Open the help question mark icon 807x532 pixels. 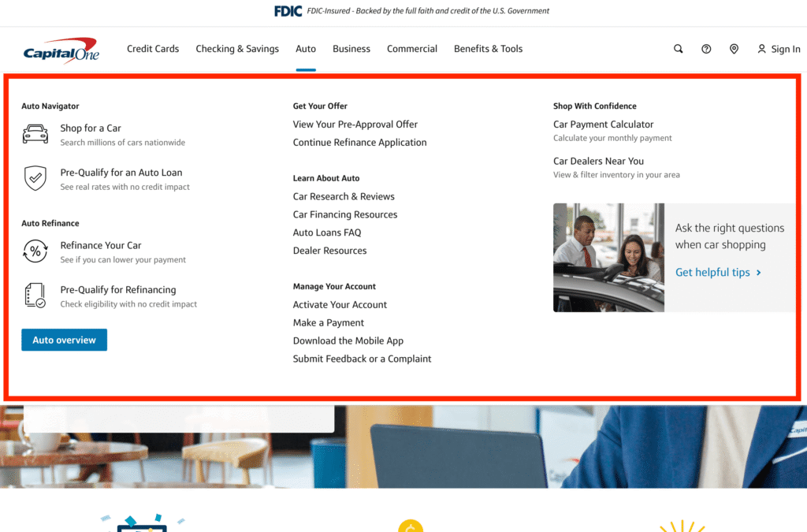coord(706,49)
